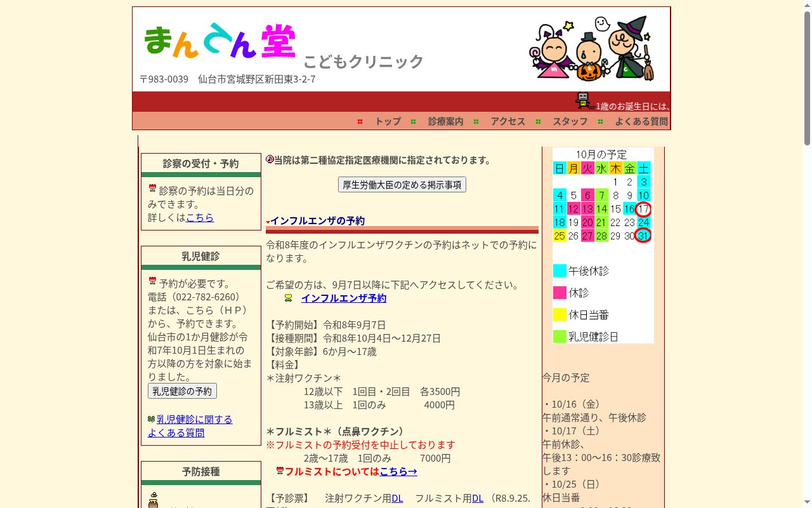
Task: Click the Halloween costume kids illustration
Action: 592,49
